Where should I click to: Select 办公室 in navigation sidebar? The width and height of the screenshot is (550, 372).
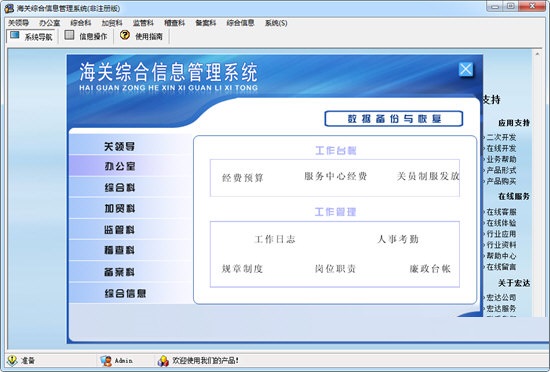[120, 166]
